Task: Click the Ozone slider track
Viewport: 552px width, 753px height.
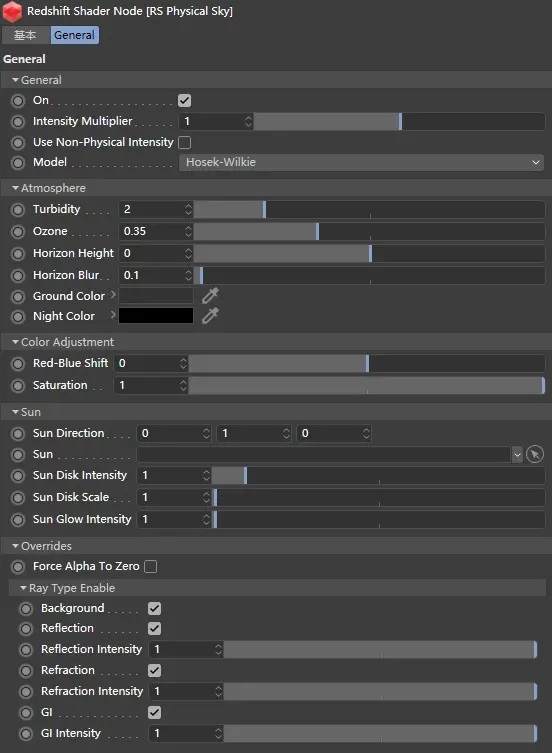Action: tap(369, 232)
